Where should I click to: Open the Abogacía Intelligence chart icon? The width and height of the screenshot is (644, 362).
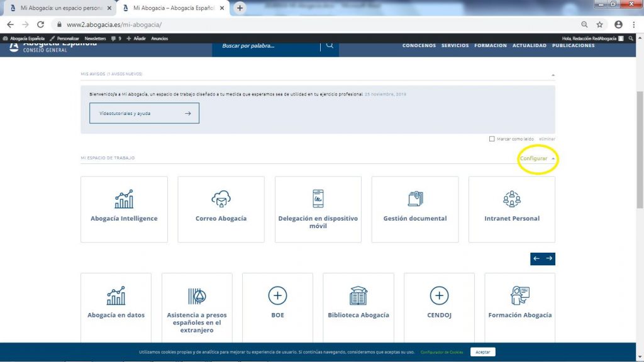[x=124, y=199]
